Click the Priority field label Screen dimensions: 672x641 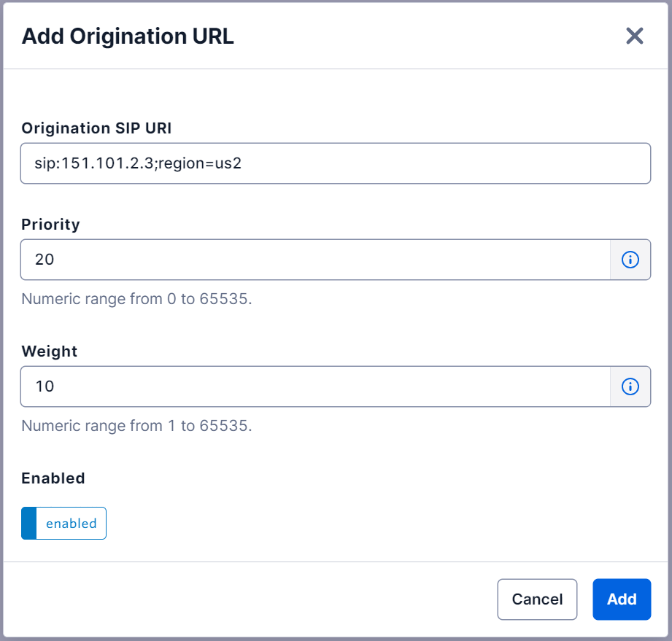pyautogui.click(x=50, y=225)
